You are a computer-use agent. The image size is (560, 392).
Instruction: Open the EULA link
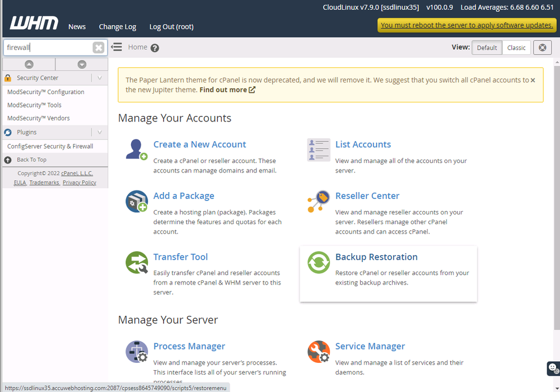[20, 183]
